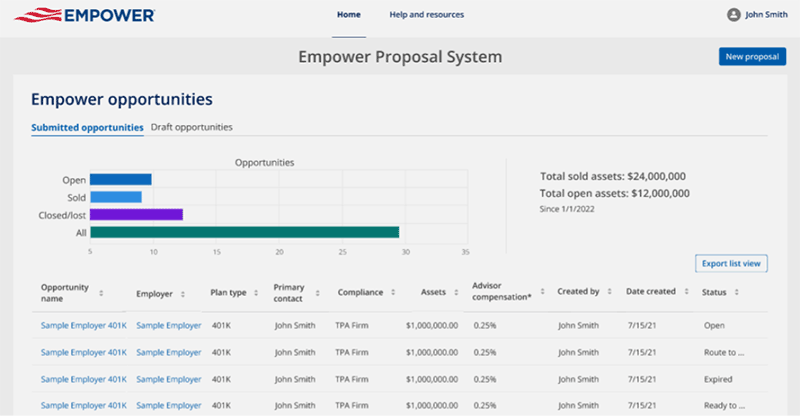Sort the Assets column
Viewport: 800px width, 416px height.
coord(453,293)
